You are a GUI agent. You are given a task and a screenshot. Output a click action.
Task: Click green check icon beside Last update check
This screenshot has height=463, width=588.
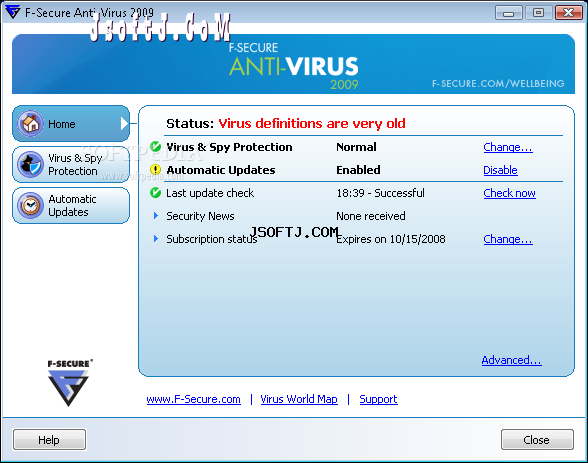[155, 193]
